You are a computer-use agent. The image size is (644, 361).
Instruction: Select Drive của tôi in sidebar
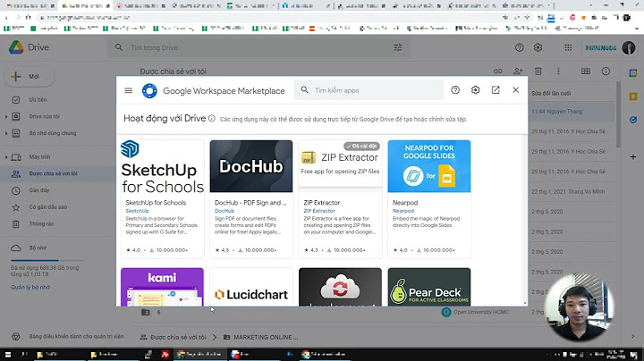pos(45,116)
